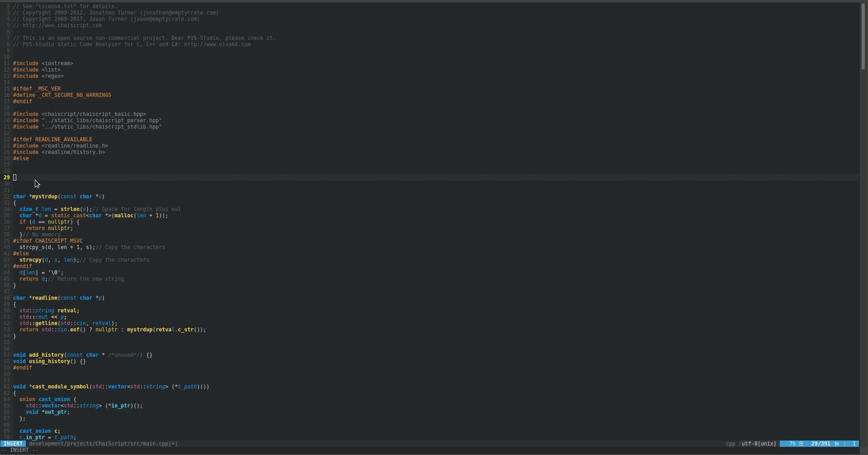
Task: Click the INSERT mode indicator in status line
Action: point(13,444)
